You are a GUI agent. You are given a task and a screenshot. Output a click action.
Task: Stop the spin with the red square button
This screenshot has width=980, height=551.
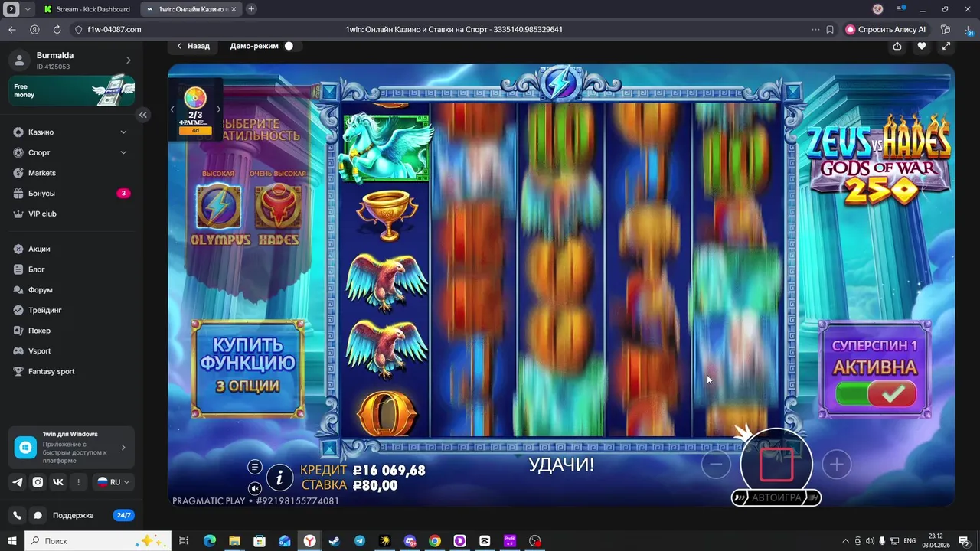[776, 465]
